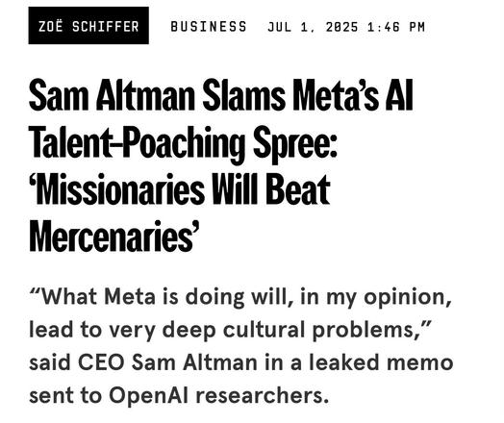
Task: Click 'said CEO Sam Altman' in the subheading
Action: (143, 362)
